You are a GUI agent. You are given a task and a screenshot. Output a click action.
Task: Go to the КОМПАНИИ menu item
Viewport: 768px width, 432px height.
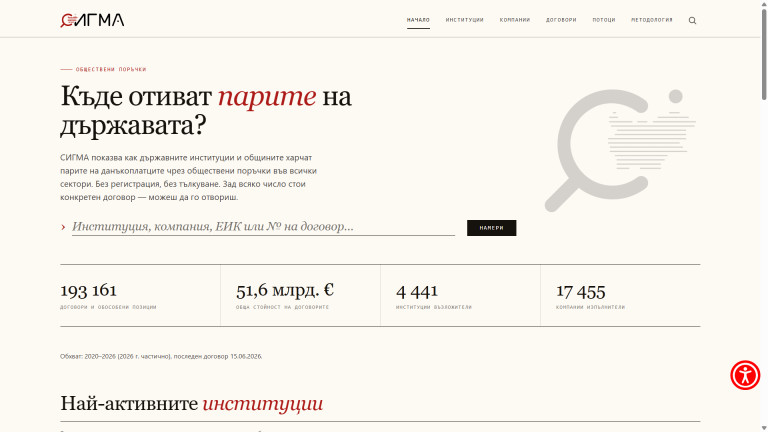(515, 20)
